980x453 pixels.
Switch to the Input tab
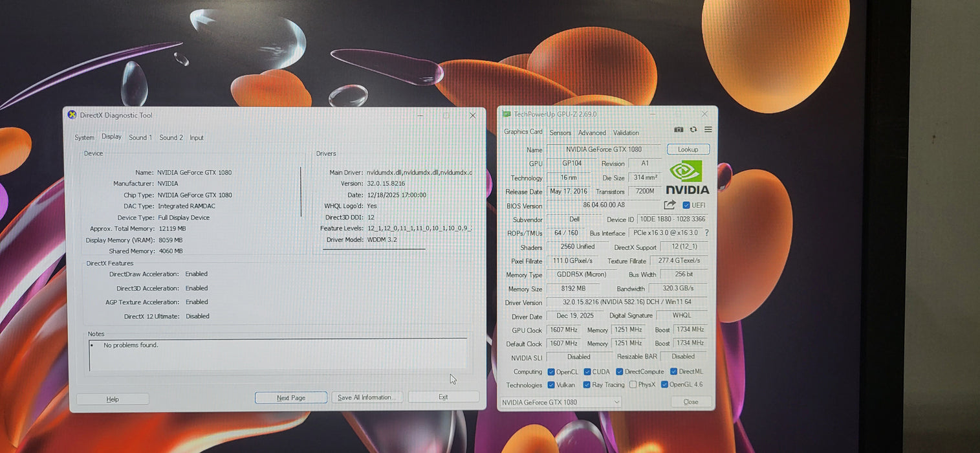(x=197, y=138)
